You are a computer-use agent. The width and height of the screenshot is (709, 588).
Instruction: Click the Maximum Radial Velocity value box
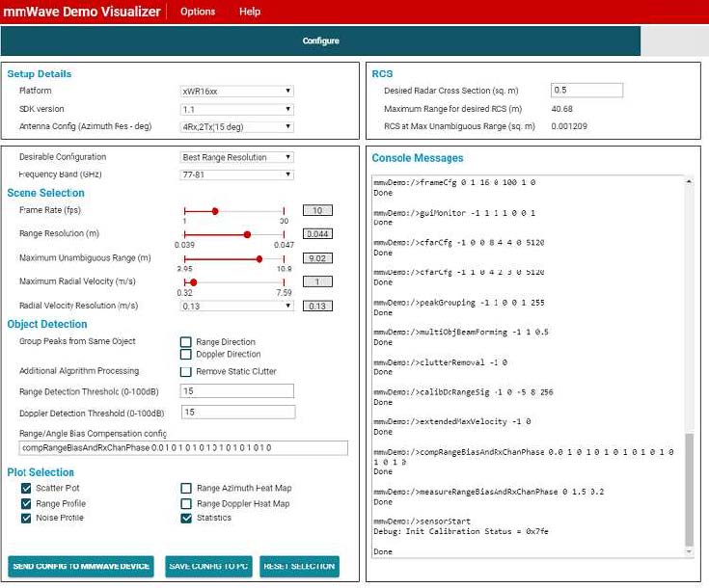pyautogui.click(x=317, y=281)
